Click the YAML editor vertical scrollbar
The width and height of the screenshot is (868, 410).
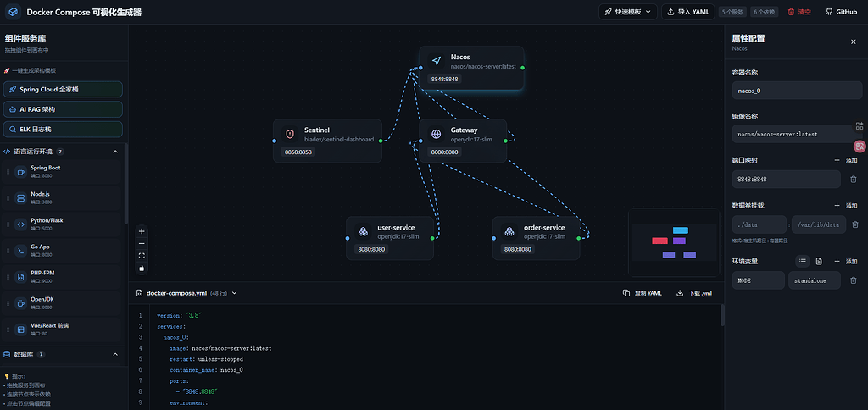click(x=722, y=315)
